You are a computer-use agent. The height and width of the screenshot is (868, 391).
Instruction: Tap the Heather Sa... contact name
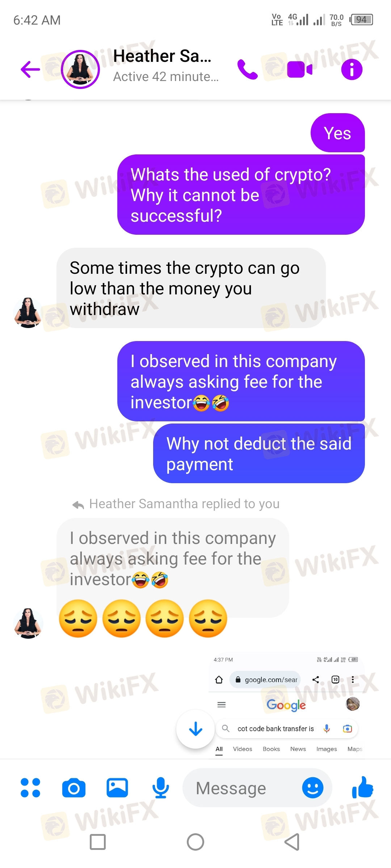point(162,56)
